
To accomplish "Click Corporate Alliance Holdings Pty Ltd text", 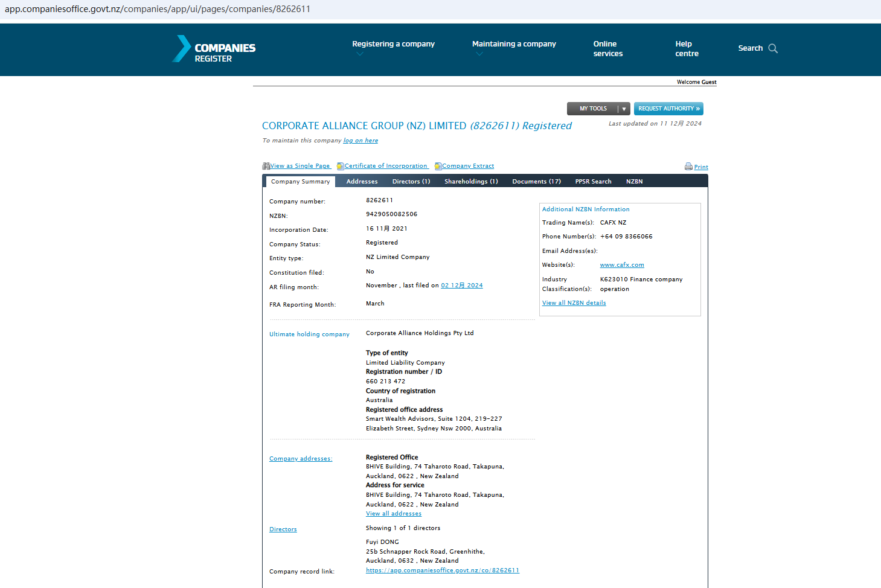I will coord(420,333).
